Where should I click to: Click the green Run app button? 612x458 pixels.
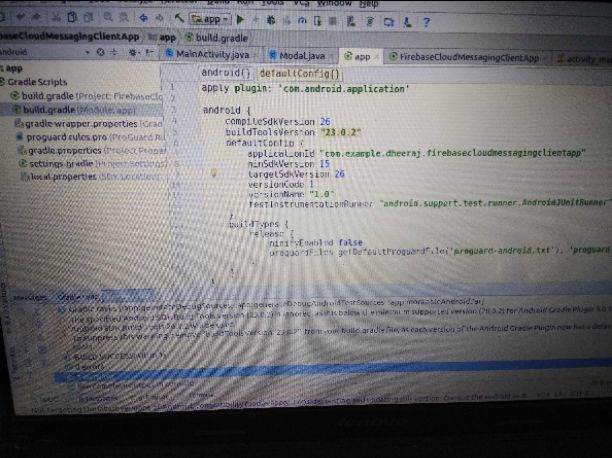[242, 20]
